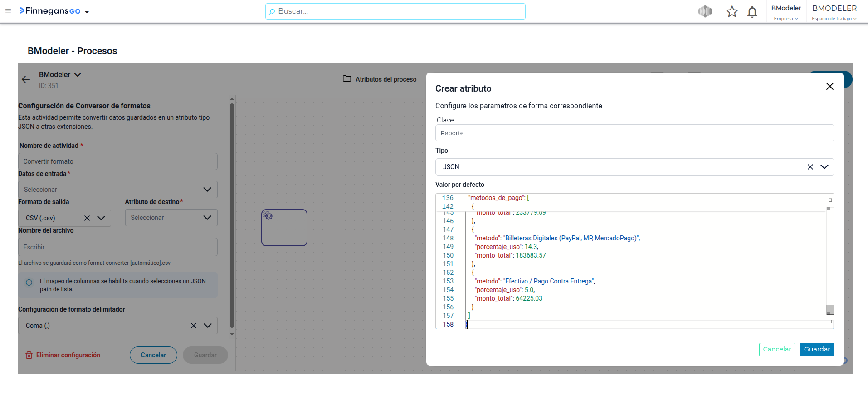Close the Crear atributo dialog
This screenshot has width=868, height=395.
(x=830, y=86)
